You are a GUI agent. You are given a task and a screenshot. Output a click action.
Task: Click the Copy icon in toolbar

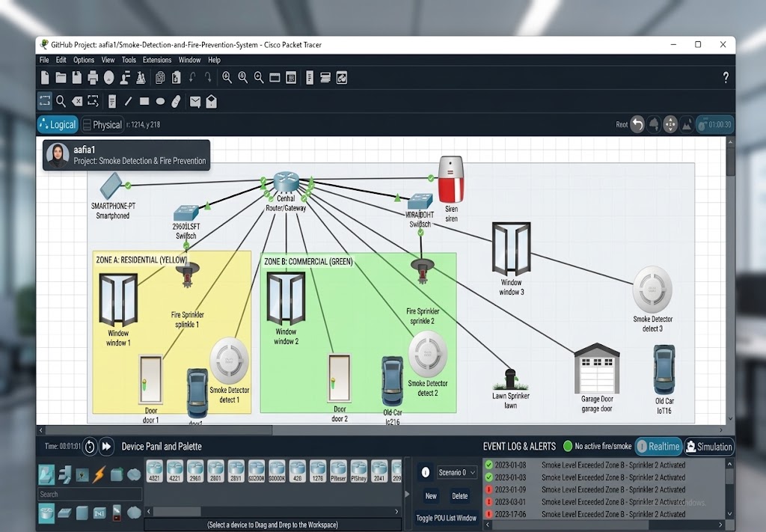160,78
